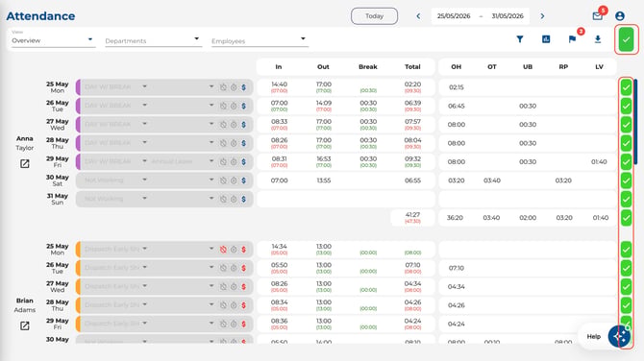Click the dollar icon on Anna's 25 May row
This screenshot has height=361, width=644.
pos(243,87)
